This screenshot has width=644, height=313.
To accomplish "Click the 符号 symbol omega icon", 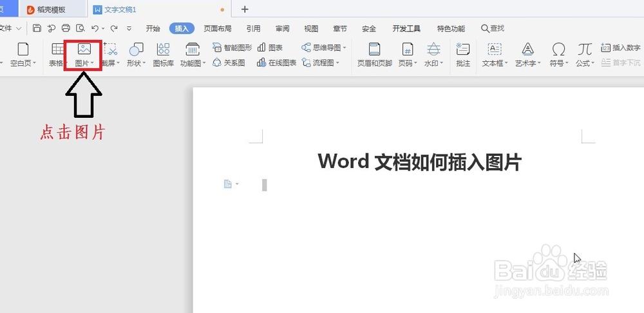I will click(x=558, y=50).
